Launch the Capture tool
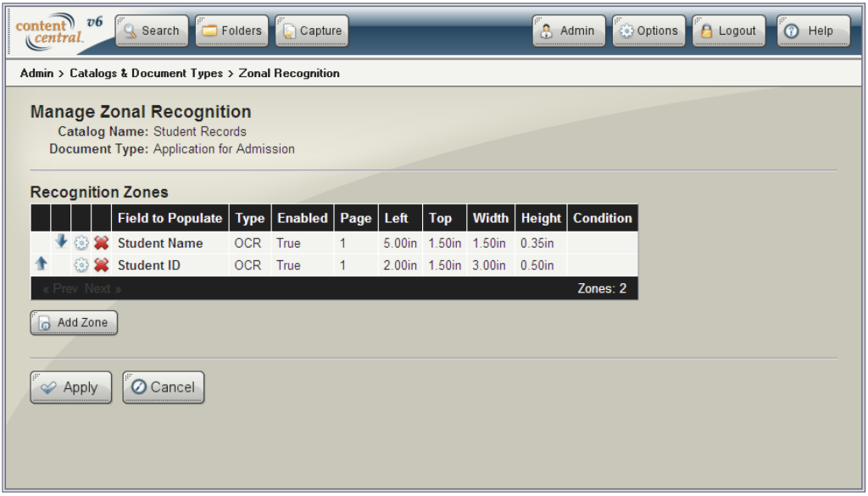Image resolution: width=868 pixels, height=496 pixels. click(311, 31)
